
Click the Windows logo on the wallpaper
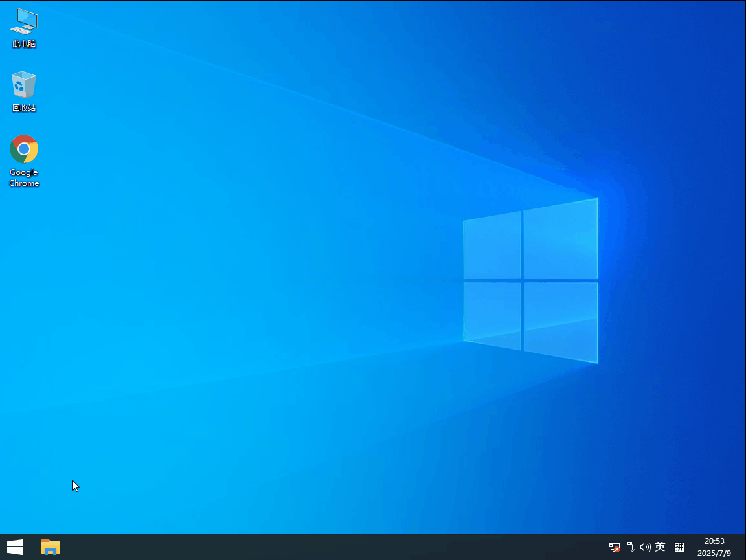530,280
